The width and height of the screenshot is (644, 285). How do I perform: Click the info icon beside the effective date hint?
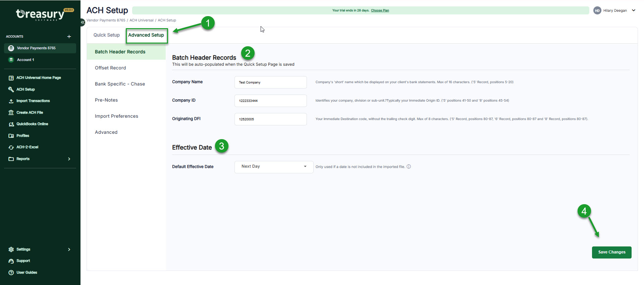409,167
